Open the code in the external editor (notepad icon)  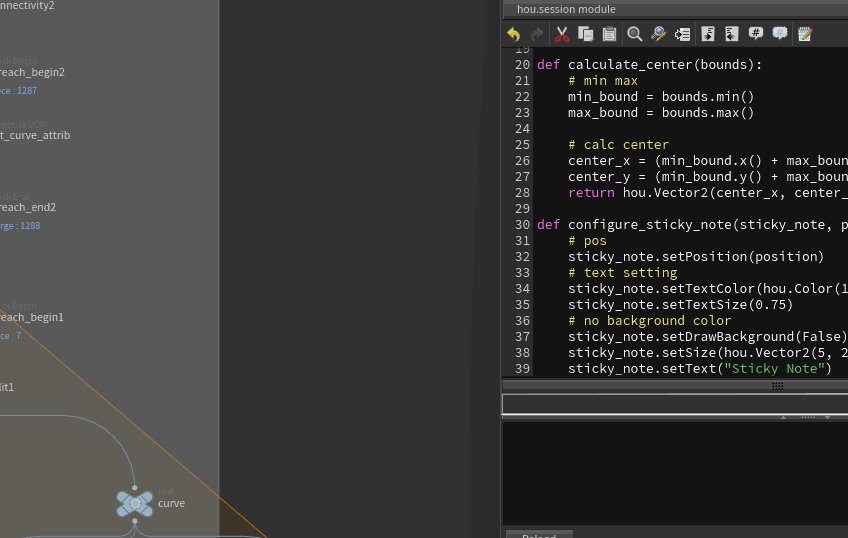805,34
